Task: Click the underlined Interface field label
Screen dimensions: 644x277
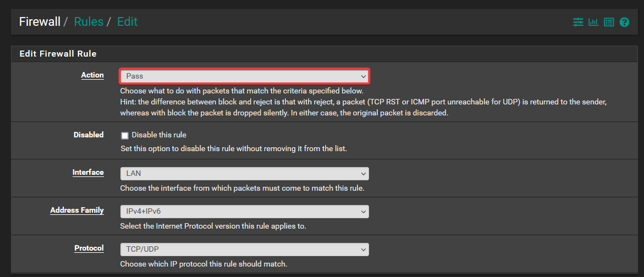Action: click(88, 173)
